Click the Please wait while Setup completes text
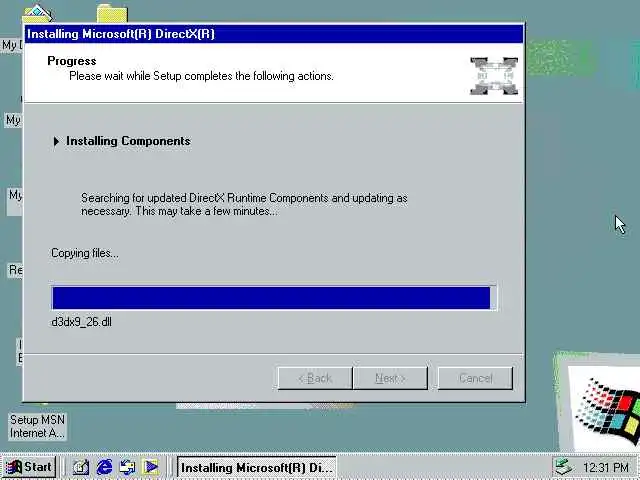640x480 pixels. click(201, 76)
